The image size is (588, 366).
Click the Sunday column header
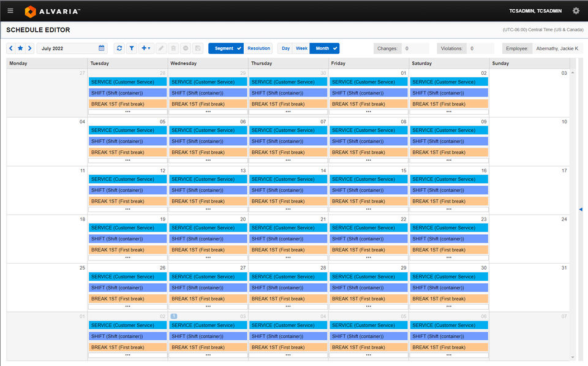529,63
